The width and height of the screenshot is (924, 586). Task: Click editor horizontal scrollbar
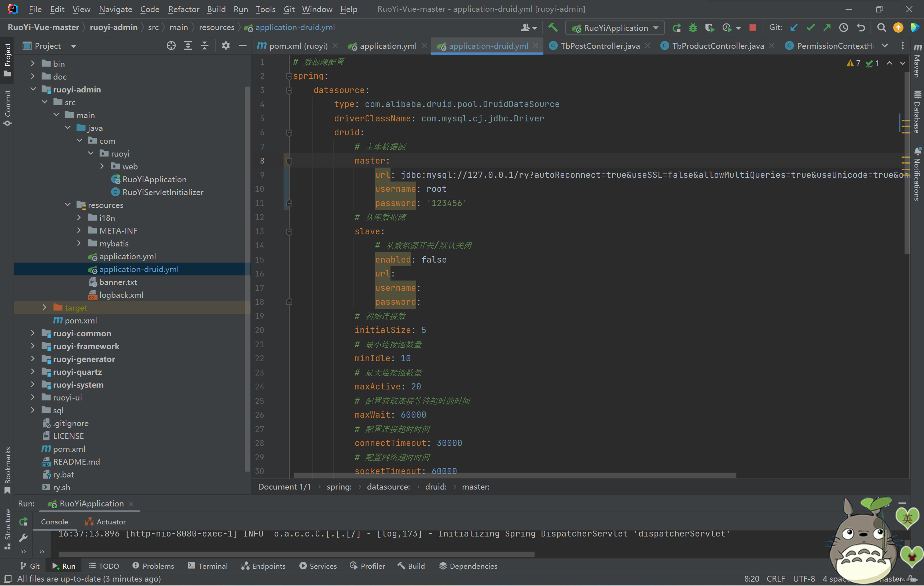(x=514, y=476)
